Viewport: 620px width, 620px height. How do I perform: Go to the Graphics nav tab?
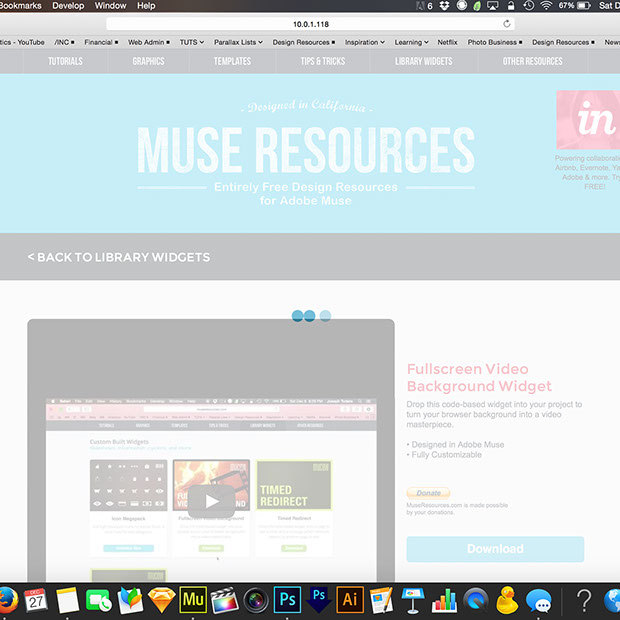(x=148, y=61)
